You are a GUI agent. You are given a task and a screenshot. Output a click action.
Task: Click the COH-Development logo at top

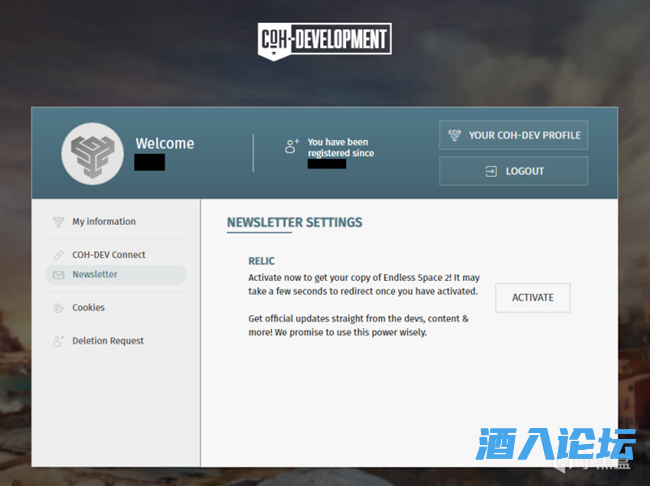[324, 40]
